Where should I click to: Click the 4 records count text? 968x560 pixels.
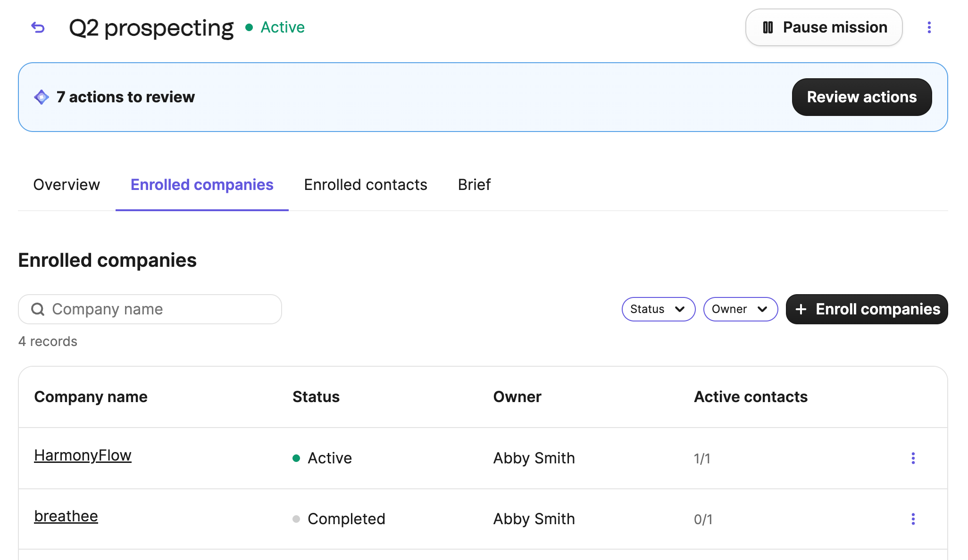click(x=48, y=341)
